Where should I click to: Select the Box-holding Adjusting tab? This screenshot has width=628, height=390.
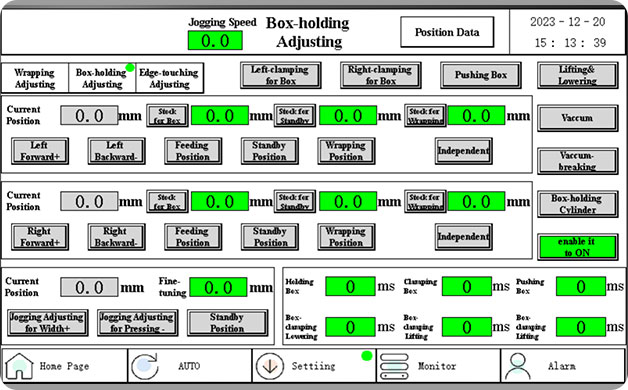click(102, 78)
